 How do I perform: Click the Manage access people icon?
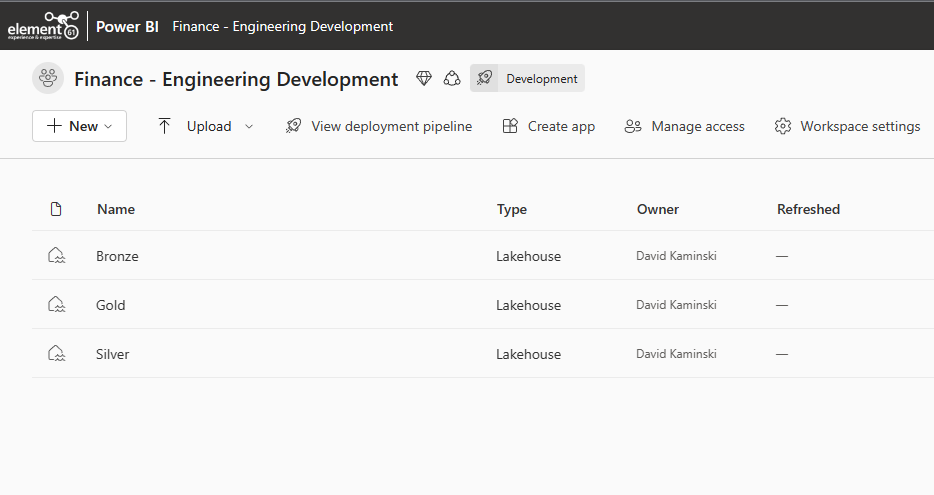point(633,126)
